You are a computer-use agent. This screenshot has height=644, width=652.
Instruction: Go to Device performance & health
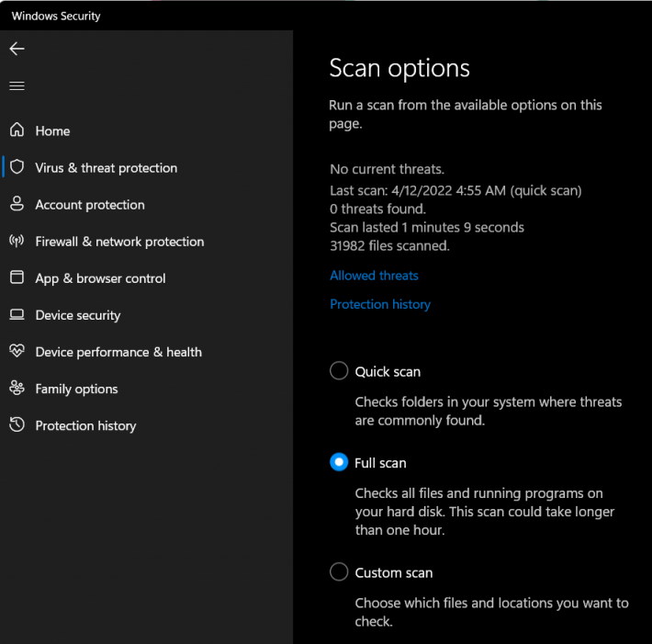[118, 353]
